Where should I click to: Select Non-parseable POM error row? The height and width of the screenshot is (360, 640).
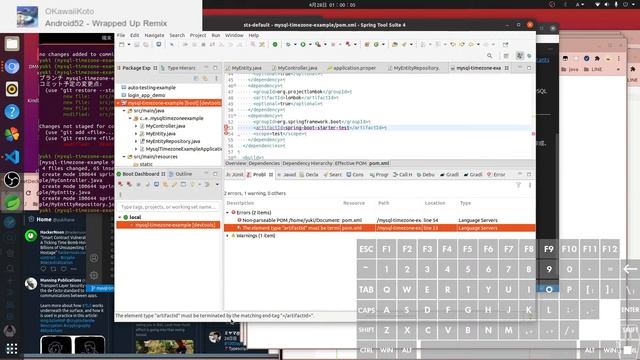tap(380, 220)
